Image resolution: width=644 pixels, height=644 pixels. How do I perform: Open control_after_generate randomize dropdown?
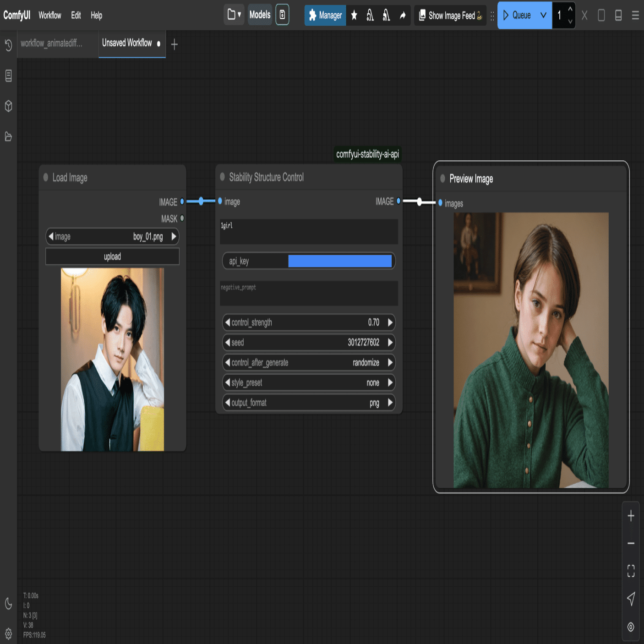click(x=309, y=362)
